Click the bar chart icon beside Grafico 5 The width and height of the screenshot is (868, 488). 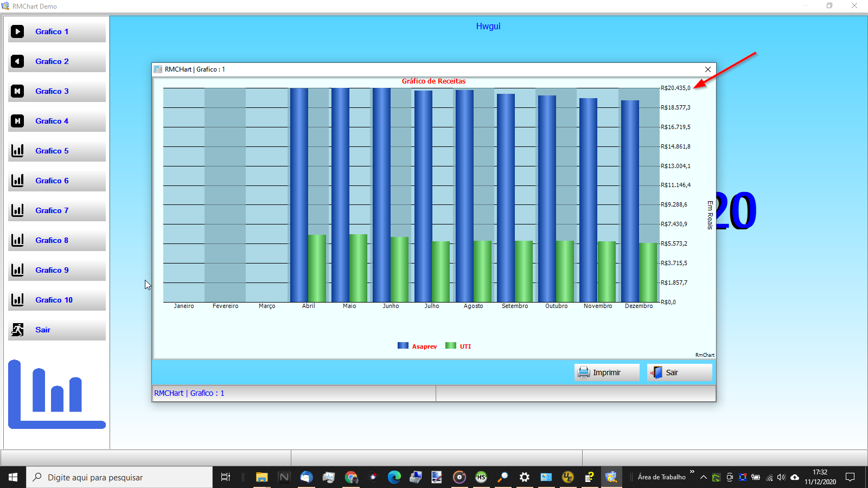(x=17, y=151)
